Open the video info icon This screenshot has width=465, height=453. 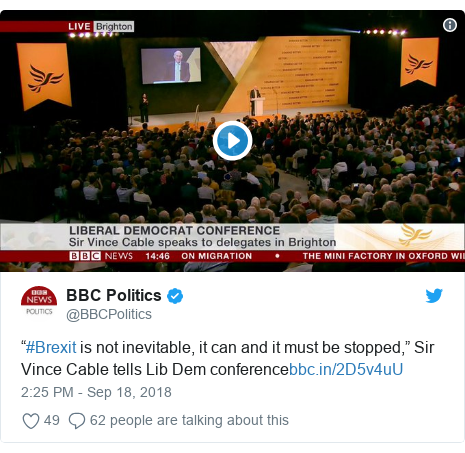tap(450, 25)
